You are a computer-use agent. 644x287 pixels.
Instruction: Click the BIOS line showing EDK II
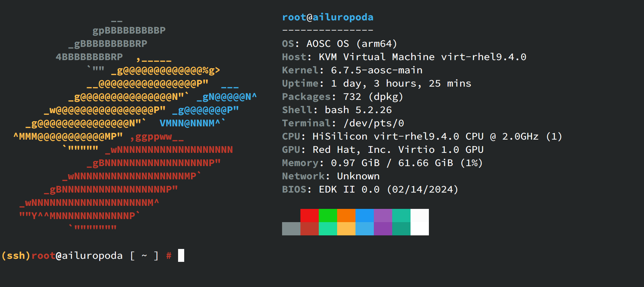click(x=370, y=190)
